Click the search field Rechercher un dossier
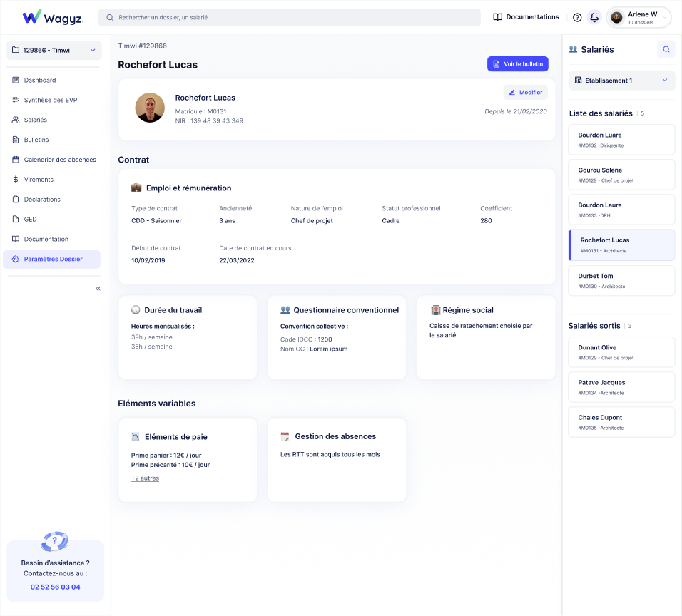This screenshot has height=616, width=682. 290,17
